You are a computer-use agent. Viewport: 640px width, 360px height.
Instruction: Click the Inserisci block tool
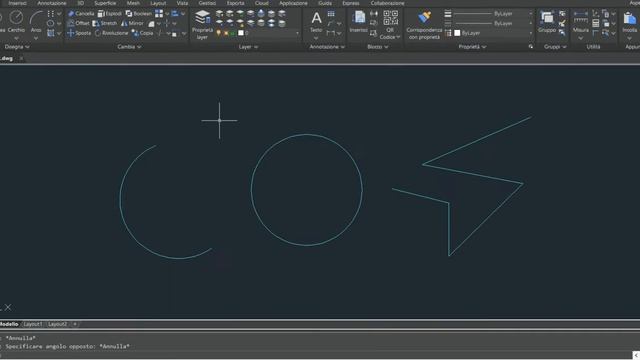point(358,22)
